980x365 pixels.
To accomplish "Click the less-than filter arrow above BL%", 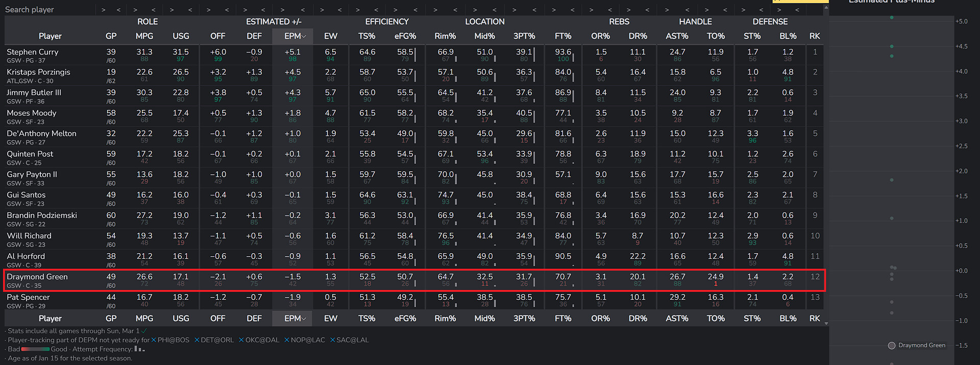I will [797, 10].
